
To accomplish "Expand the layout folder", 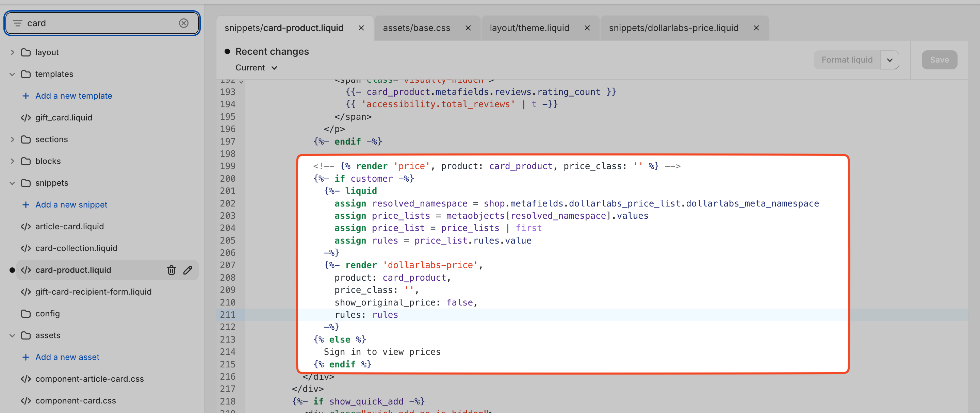I will click(x=12, y=52).
